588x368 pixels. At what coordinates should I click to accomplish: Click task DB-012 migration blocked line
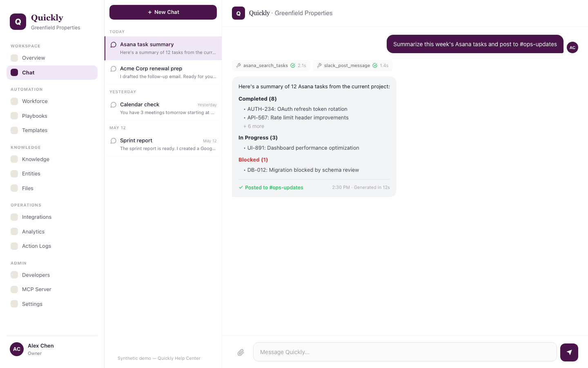point(301,170)
